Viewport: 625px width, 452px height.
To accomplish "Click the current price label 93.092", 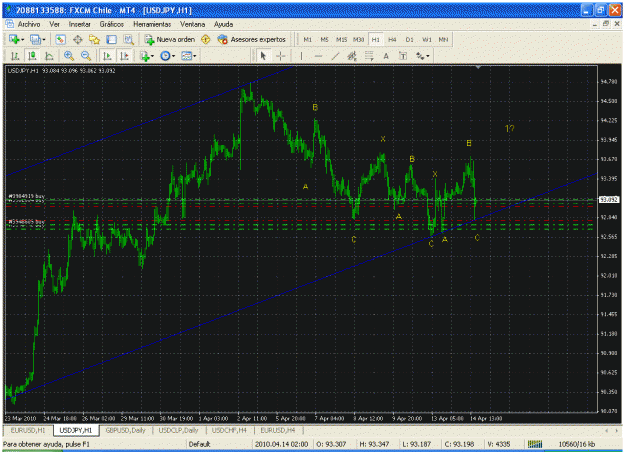I will click(609, 199).
